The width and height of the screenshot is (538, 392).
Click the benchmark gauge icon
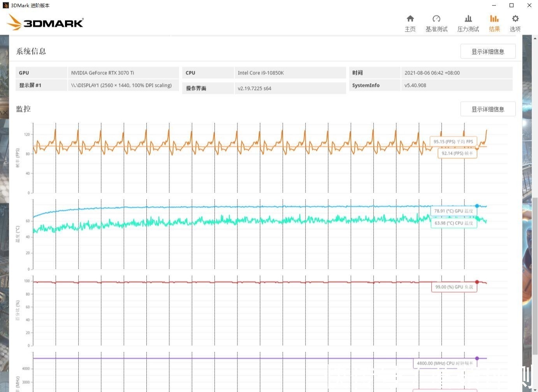436,18
